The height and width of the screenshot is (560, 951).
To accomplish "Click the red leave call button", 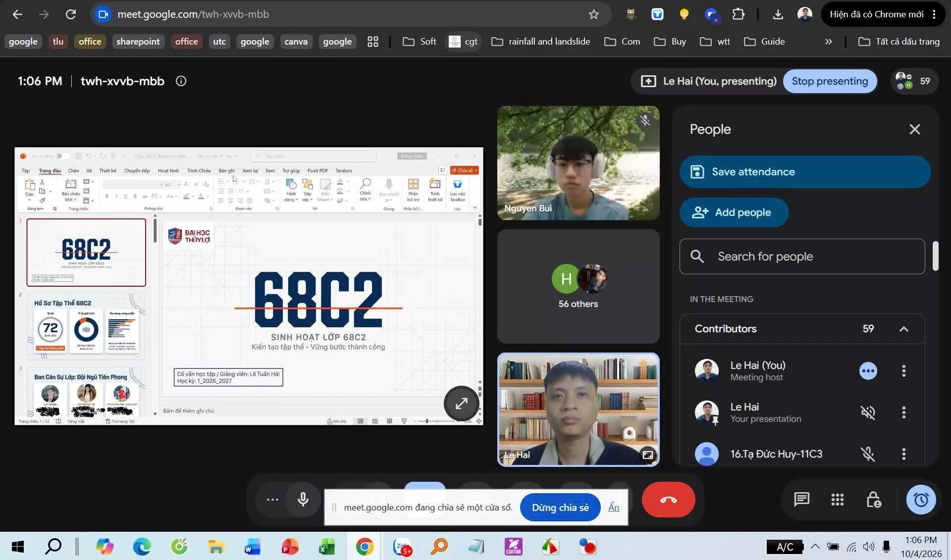I will click(x=668, y=500).
